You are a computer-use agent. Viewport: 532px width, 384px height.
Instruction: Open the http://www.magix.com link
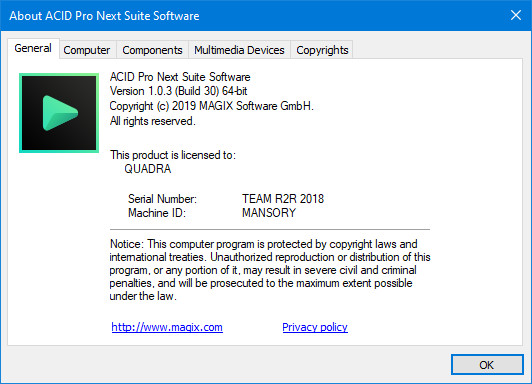[x=167, y=327]
